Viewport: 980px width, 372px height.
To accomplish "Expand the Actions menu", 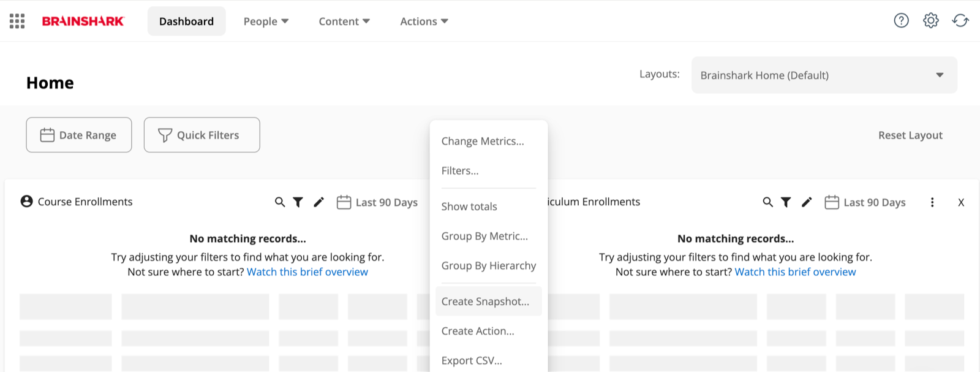I will tap(424, 21).
